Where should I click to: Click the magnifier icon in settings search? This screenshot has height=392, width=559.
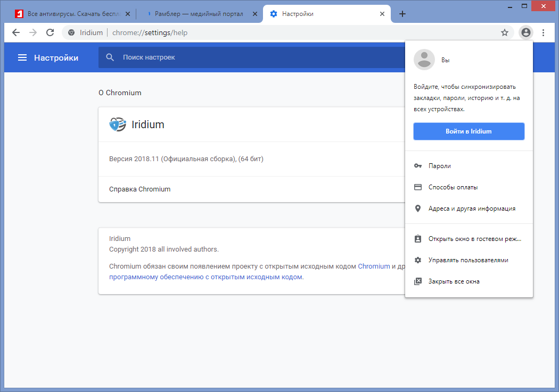point(110,57)
